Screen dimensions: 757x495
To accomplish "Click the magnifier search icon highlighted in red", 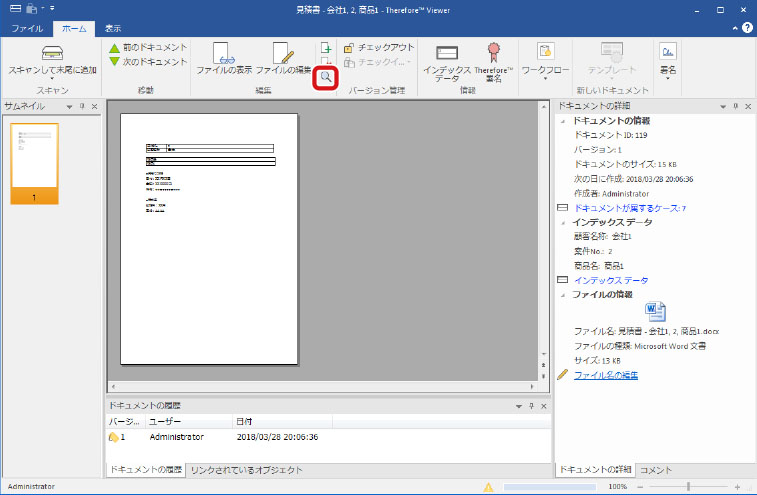I will tap(325, 77).
